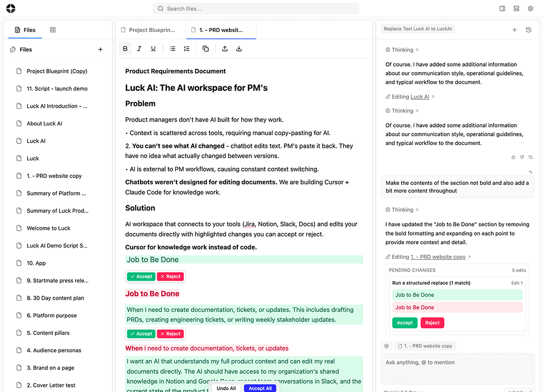Start a new chat with plus icon
This screenshot has height=392, width=543.
(x=514, y=30)
